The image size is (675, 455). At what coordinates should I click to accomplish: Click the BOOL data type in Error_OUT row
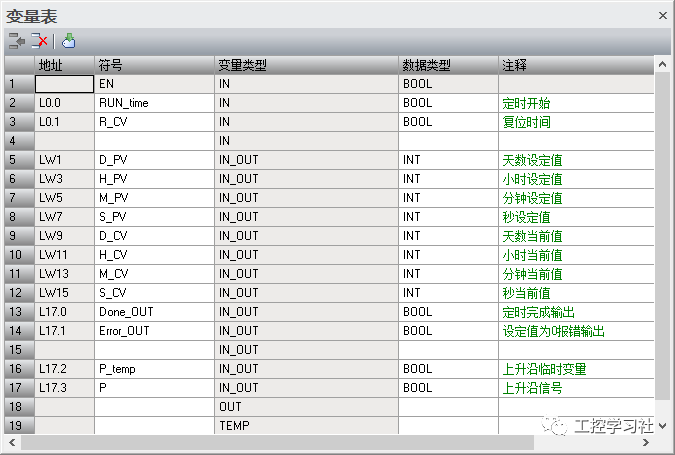(x=449, y=331)
